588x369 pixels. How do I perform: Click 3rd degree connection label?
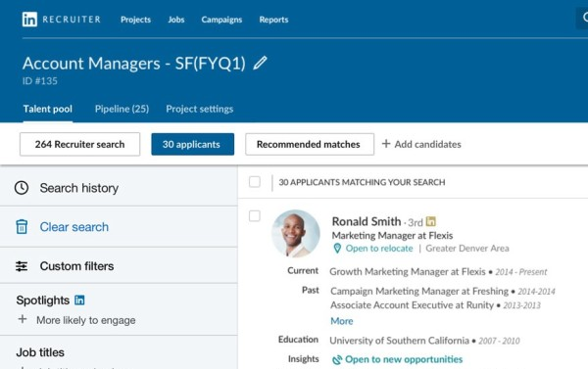[416, 222]
